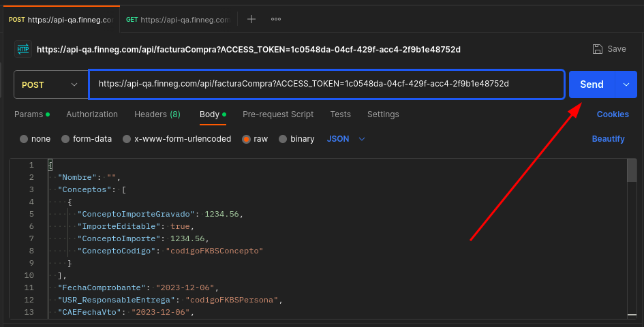Select the raw body option
This screenshot has width=644, height=327.
point(247,139)
